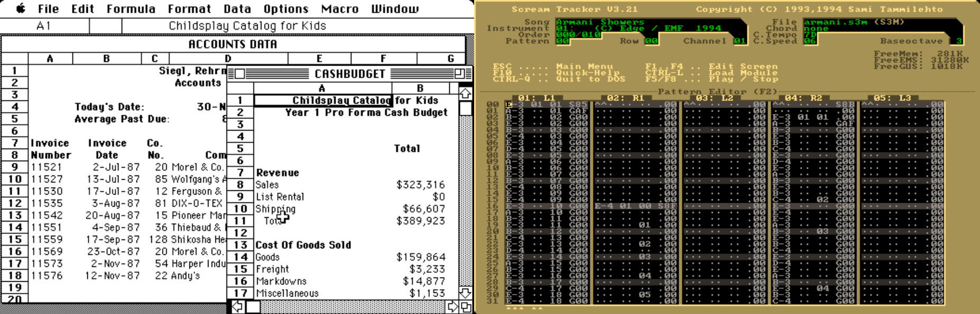The height and width of the screenshot is (314, 980).
Task: Click channel header '04: R2' in Pattern Editor
Action: coord(803,98)
